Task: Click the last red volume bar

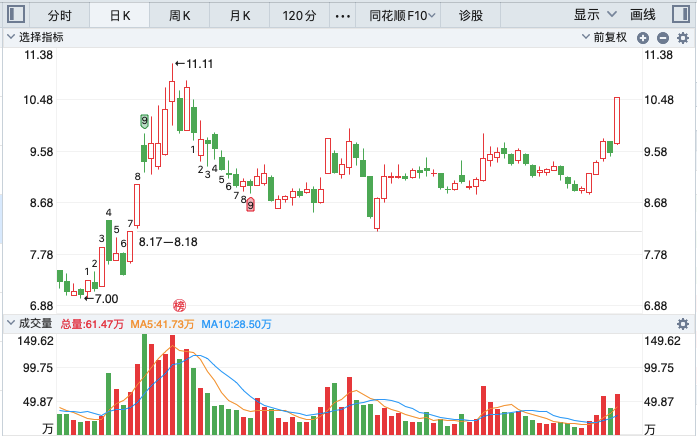Action: click(617, 414)
